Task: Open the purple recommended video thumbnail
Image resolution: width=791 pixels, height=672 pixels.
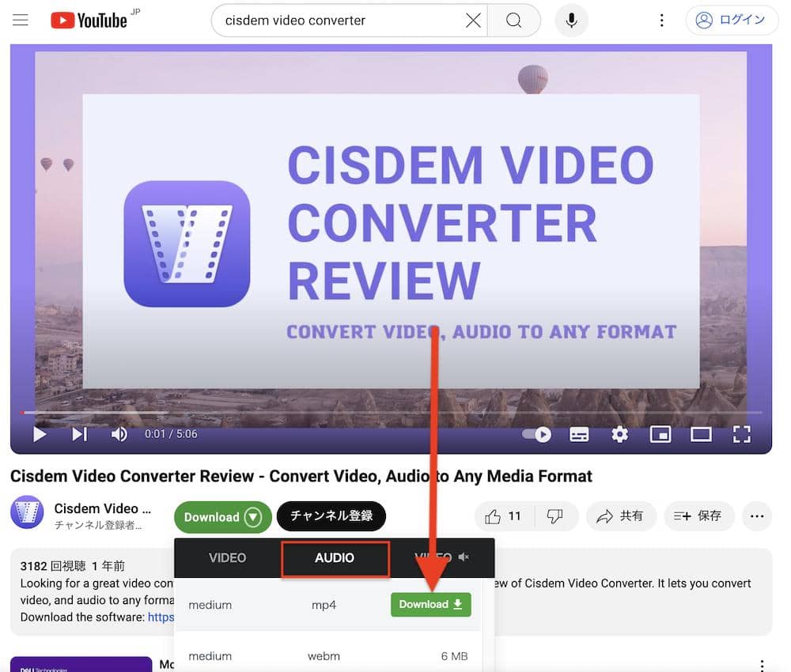Action: pyautogui.click(x=81, y=664)
